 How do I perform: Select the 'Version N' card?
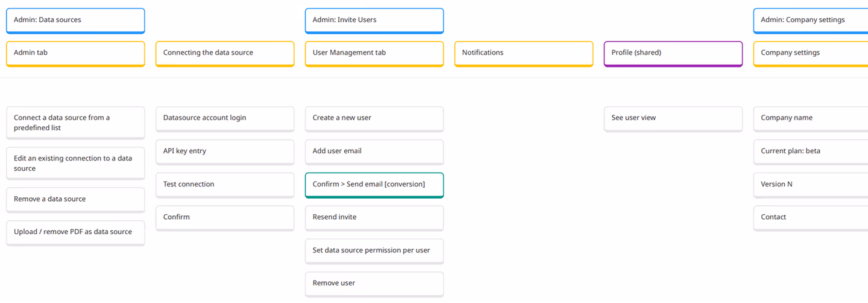tap(811, 185)
